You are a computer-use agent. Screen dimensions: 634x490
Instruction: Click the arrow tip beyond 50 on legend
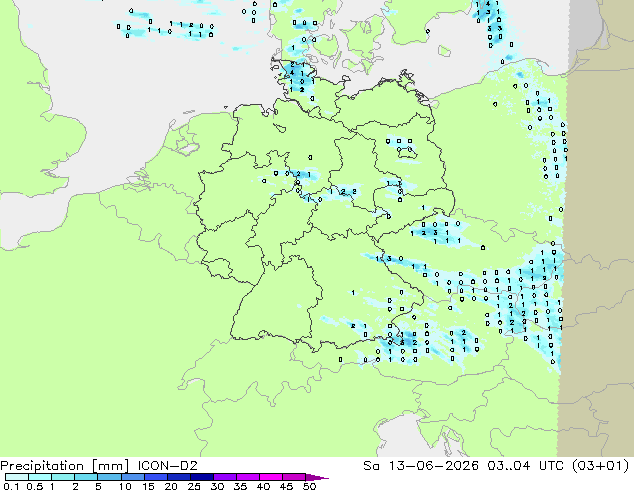pyautogui.click(x=317, y=477)
